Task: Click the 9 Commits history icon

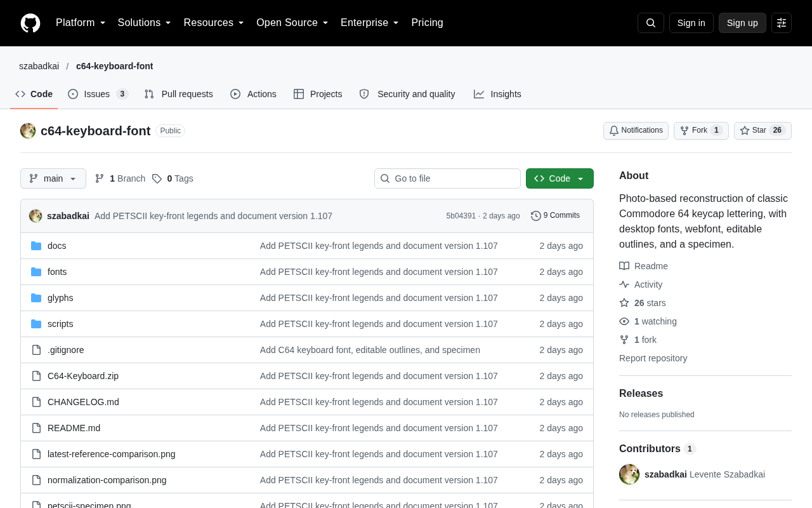Action: pyautogui.click(x=536, y=216)
